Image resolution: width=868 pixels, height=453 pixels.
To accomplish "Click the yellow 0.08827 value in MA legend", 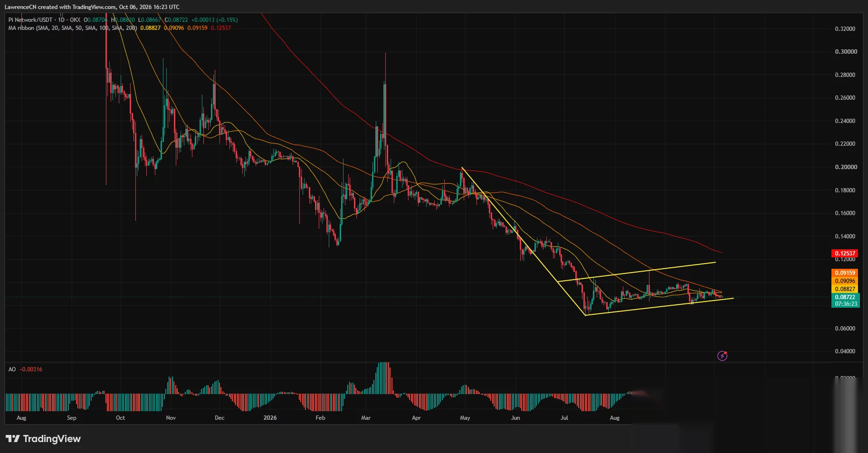I will pos(151,28).
